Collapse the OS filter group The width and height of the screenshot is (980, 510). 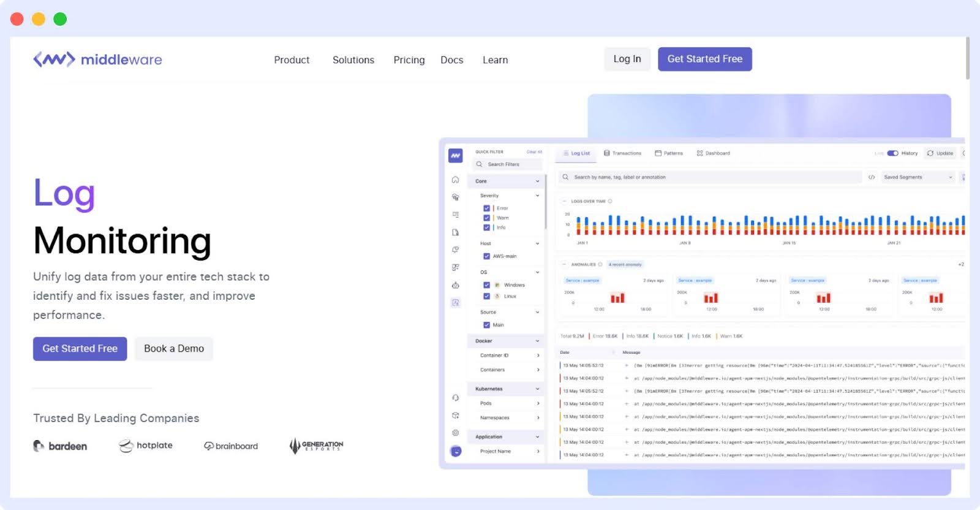pos(538,272)
